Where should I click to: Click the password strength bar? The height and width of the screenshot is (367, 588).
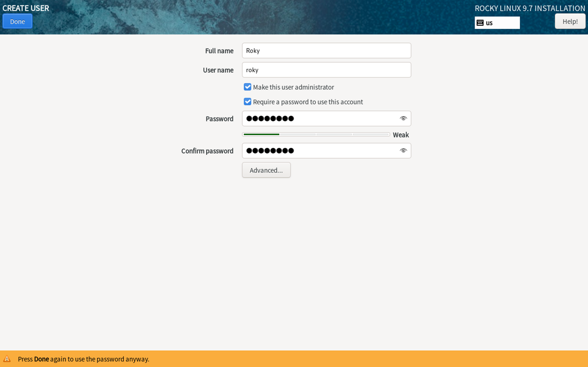point(316,135)
